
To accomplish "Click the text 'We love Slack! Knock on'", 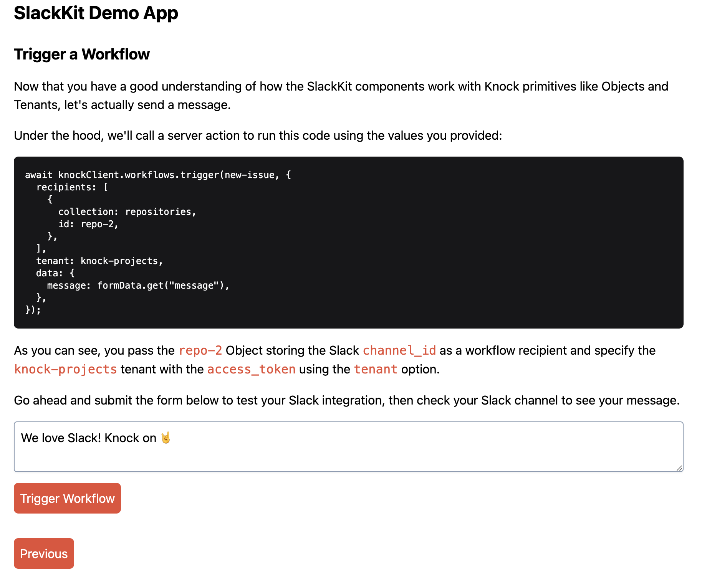I will [x=88, y=438].
